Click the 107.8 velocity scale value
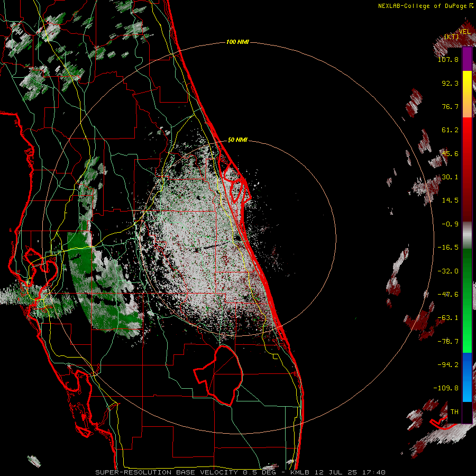 click(x=448, y=59)
